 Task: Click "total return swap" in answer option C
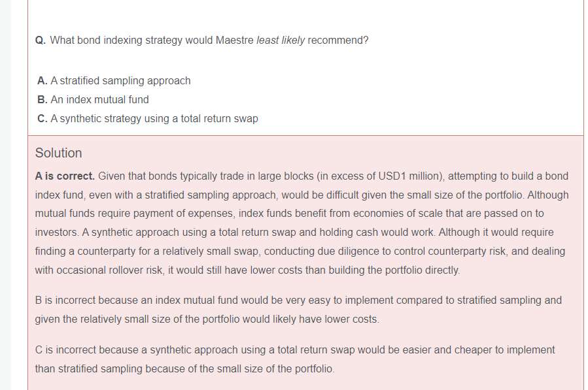220,119
